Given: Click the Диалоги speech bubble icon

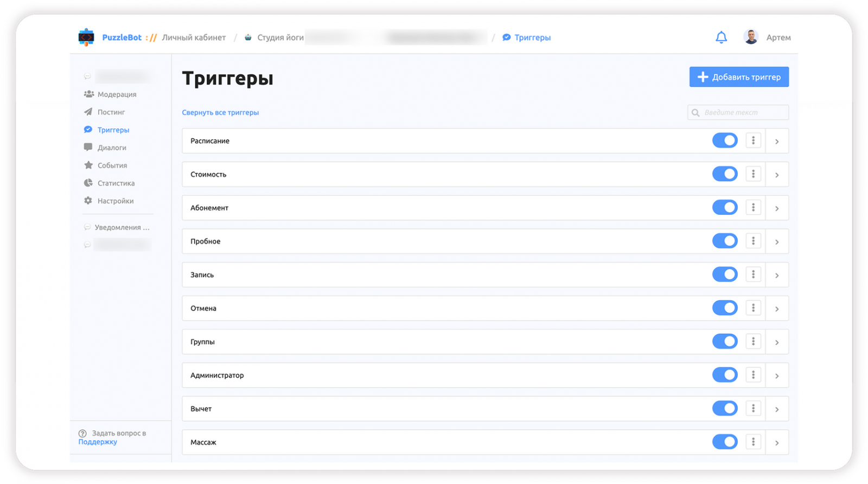Looking at the screenshot, I should pyautogui.click(x=88, y=147).
